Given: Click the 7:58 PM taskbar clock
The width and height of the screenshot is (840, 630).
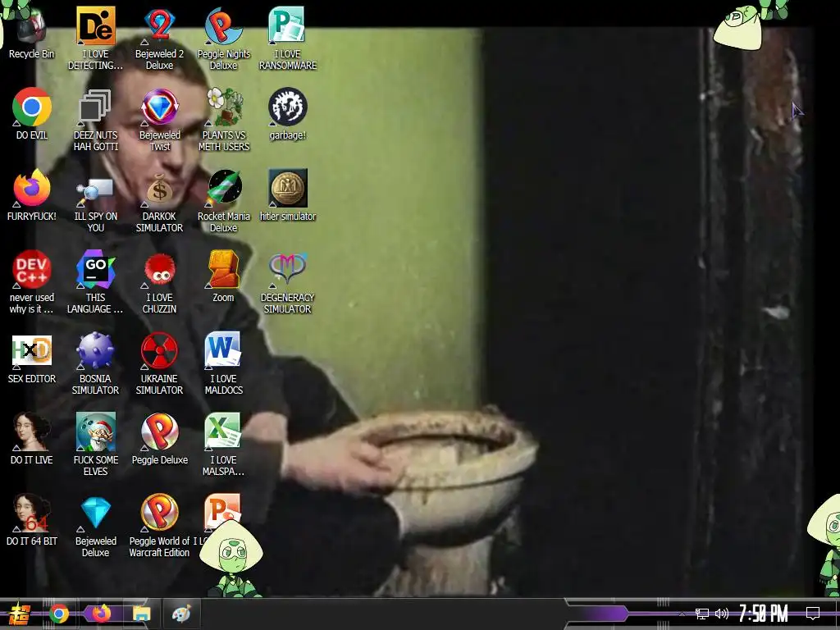Looking at the screenshot, I should click(x=764, y=614).
